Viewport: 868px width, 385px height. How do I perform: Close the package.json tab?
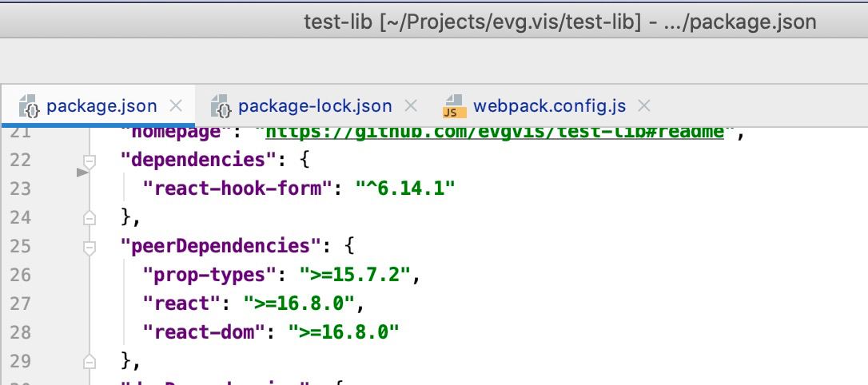[x=177, y=105]
